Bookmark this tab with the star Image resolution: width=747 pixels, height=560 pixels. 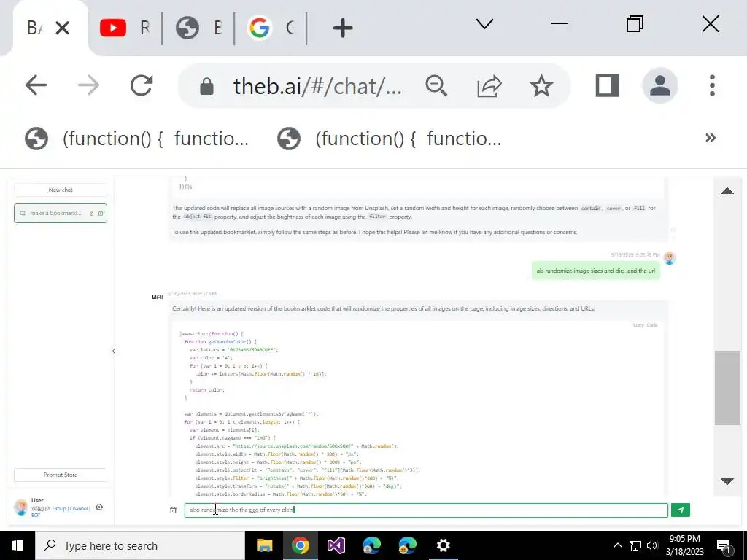click(x=541, y=86)
